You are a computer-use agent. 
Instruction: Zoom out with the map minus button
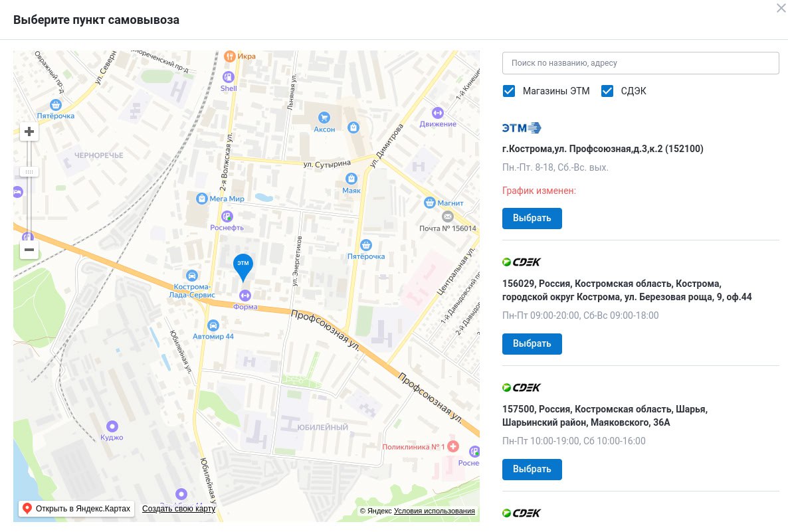29,250
